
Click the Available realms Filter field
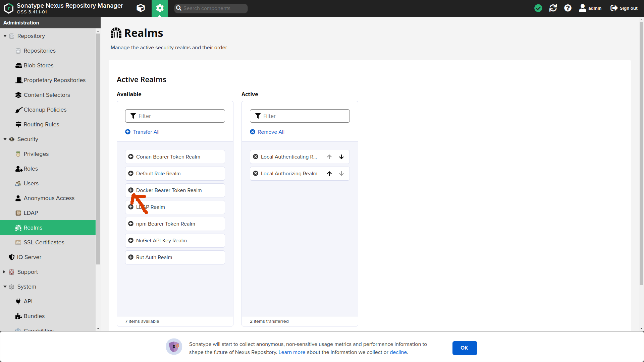(179, 116)
